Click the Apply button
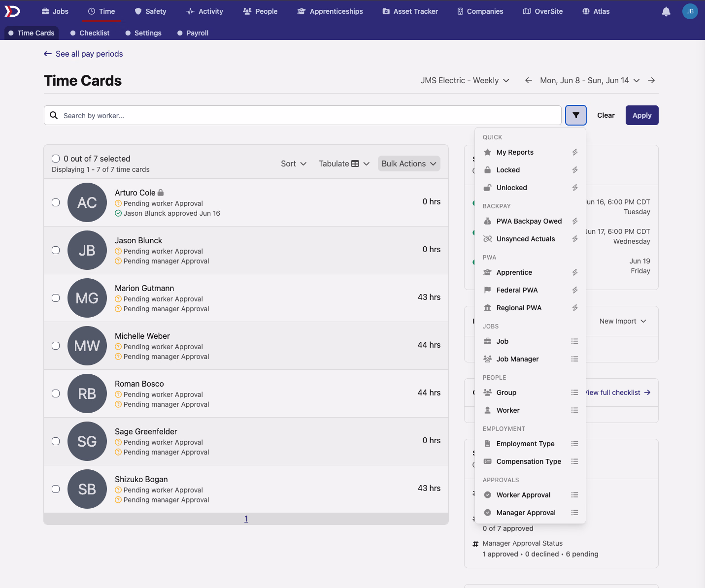 coord(642,115)
